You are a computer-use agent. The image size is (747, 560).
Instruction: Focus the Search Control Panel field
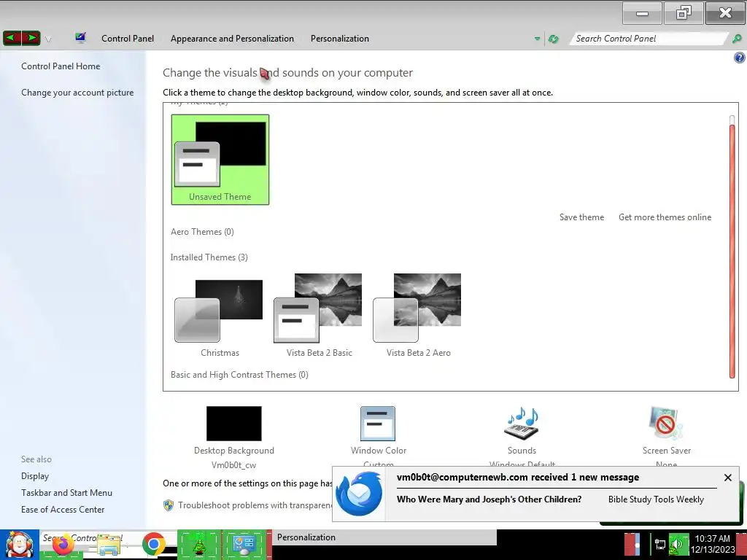(x=649, y=39)
